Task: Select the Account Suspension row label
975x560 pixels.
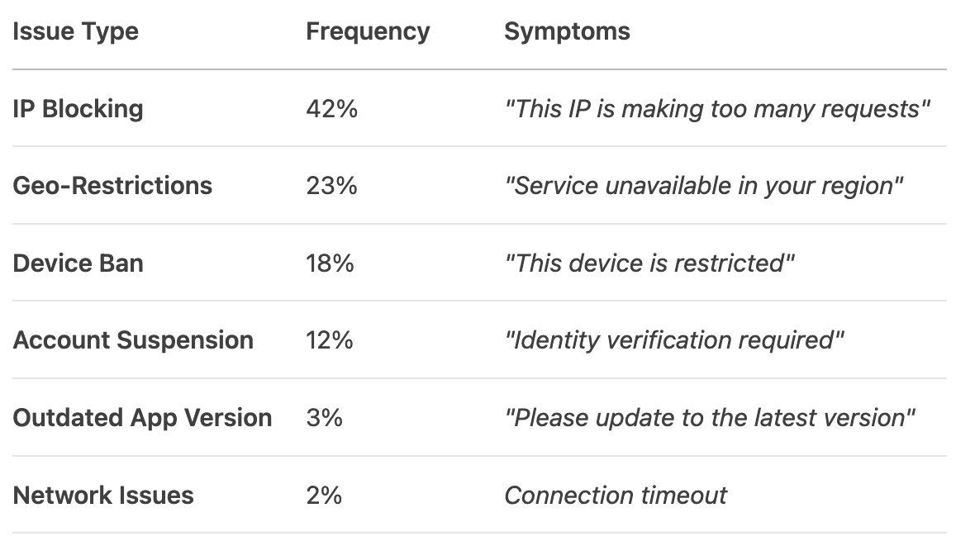Action: 133,340
